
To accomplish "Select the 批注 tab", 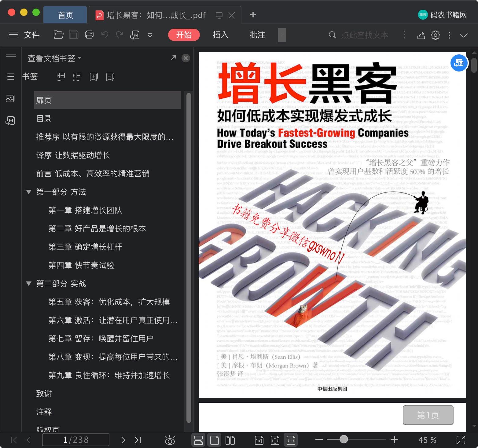I will click(257, 35).
